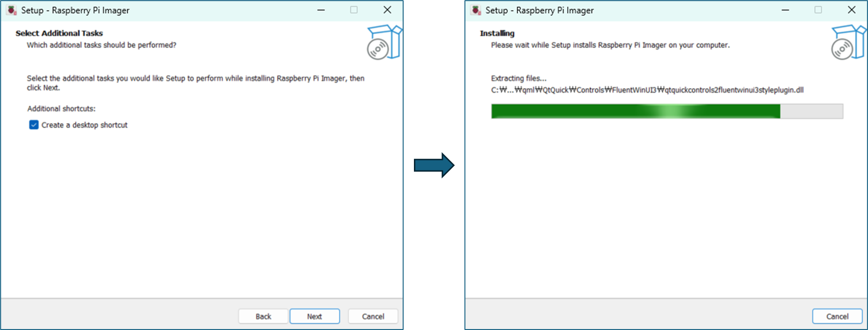The image size is (868, 330).
Task: Click Raspberry Pi icon in left window title bar
Action: (12, 10)
